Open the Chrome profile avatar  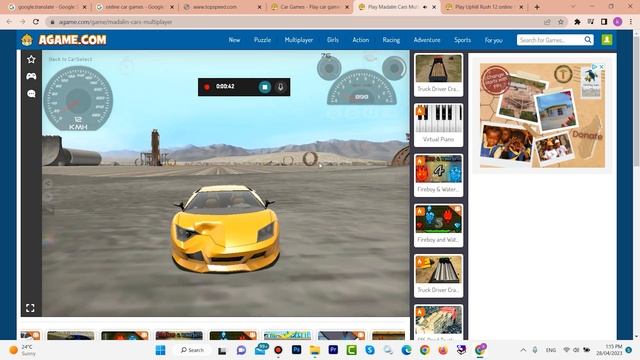pyautogui.click(x=618, y=22)
